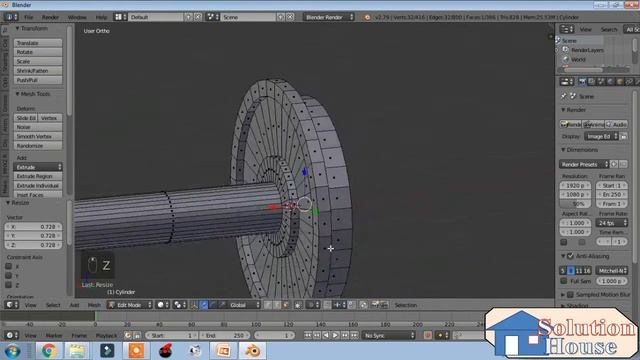This screenshot has height=360, width=640.
Task: Open No Sync playback dropdown
Action: [x=389, y=335]
